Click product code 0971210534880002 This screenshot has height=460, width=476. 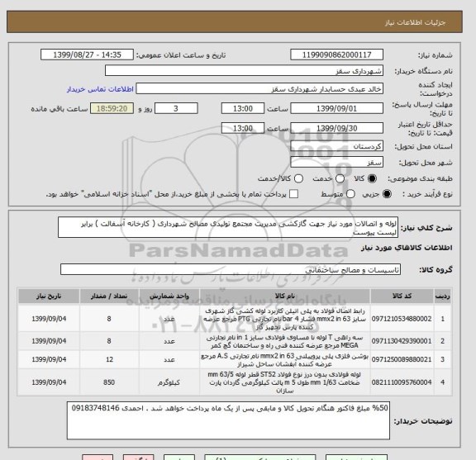(402, 319)
